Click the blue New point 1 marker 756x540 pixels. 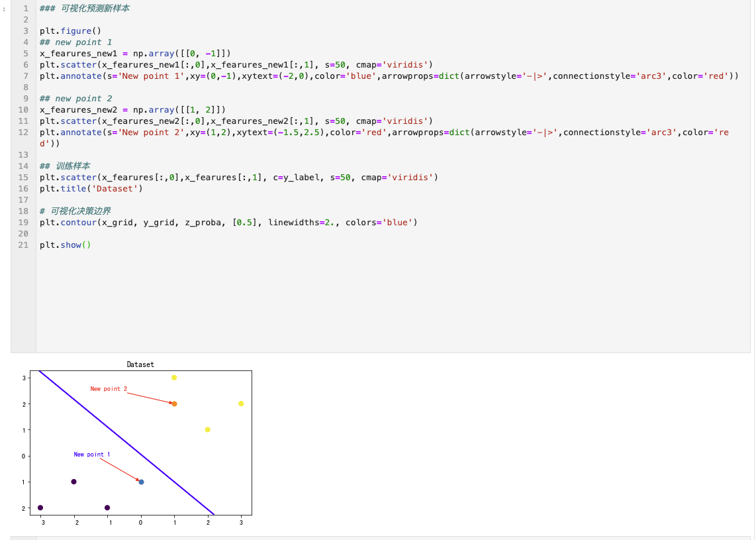(x=141, y=482)
